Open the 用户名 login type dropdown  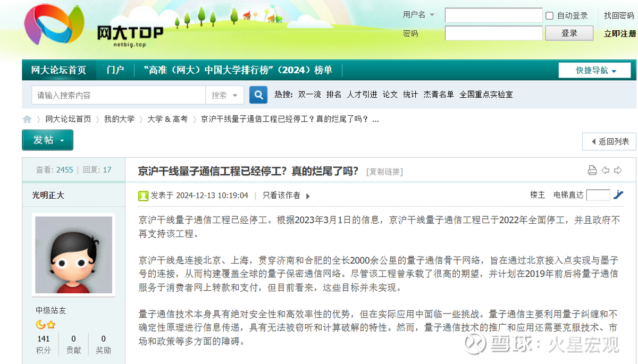[x=419, y=15]
